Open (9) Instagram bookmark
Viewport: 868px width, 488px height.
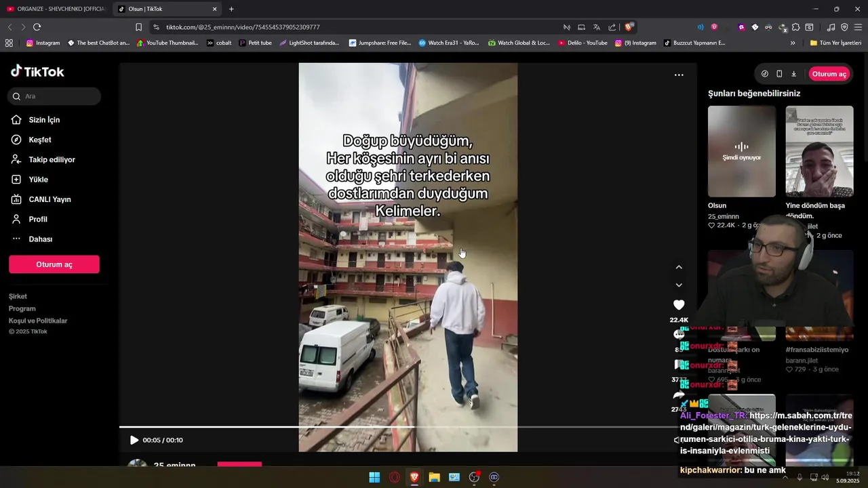(635, 43)
